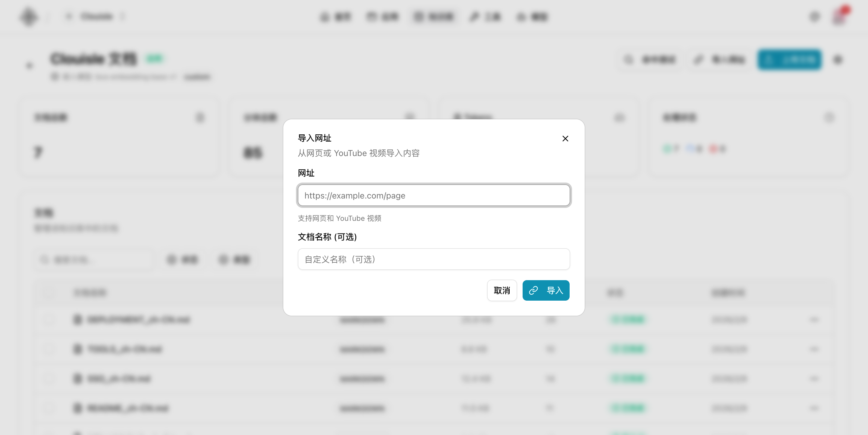
Task: Check the checkbox on the TOOLS_zh-CN.md row
Action: [x=49, y=349]
